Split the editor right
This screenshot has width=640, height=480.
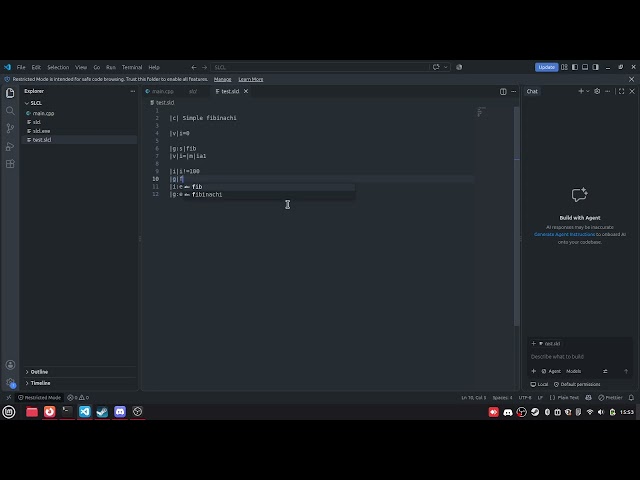click(x=503, y=91)
